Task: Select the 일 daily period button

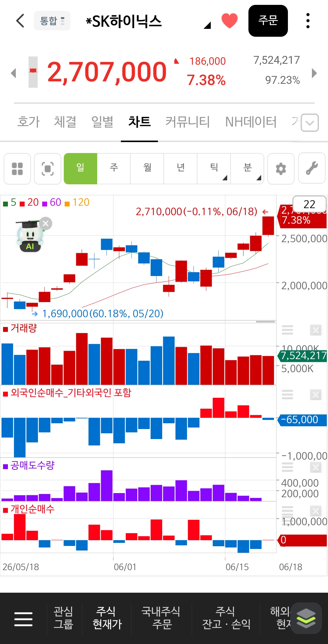Action: (x=80, y=169)
